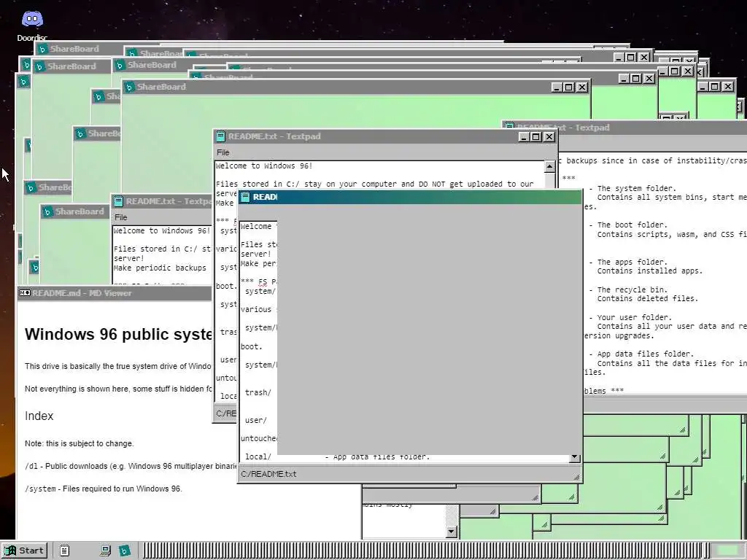Screen dimensions: 747x560
Task: Click the "Index" heading in MD Viewer
Action: tap(39, 416)
